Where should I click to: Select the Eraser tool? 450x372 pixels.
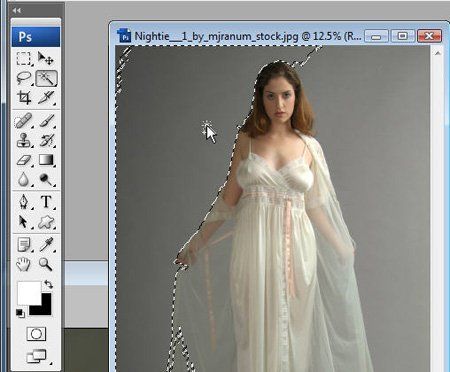(24, 160)
